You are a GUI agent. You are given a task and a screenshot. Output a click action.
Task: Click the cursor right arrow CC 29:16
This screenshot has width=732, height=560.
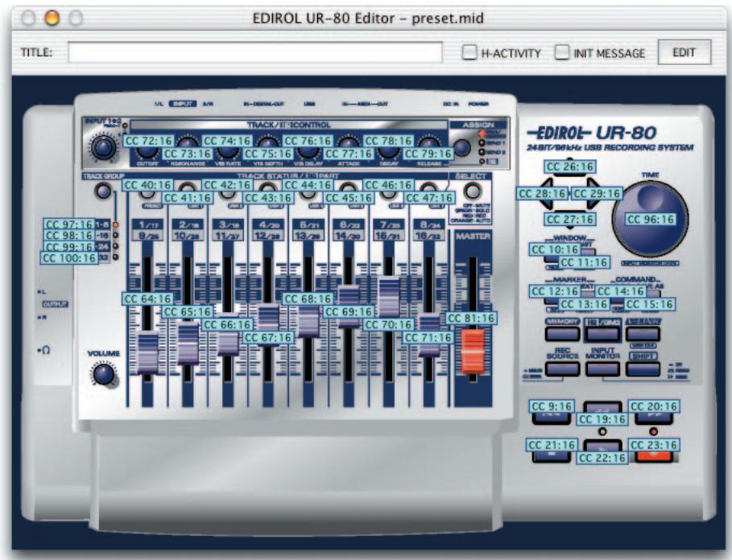click(x=597, y=193)
